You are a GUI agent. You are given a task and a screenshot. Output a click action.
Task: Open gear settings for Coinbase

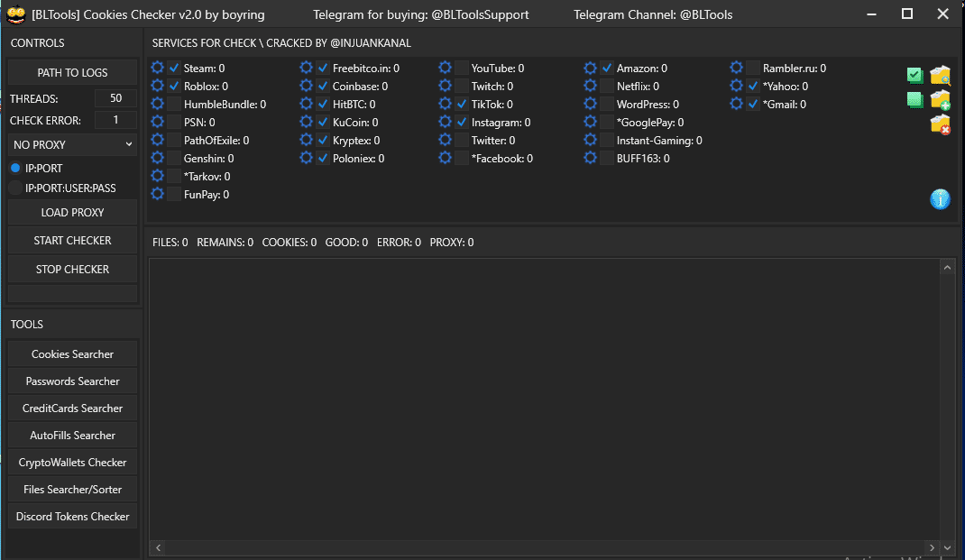pos(306,86)
